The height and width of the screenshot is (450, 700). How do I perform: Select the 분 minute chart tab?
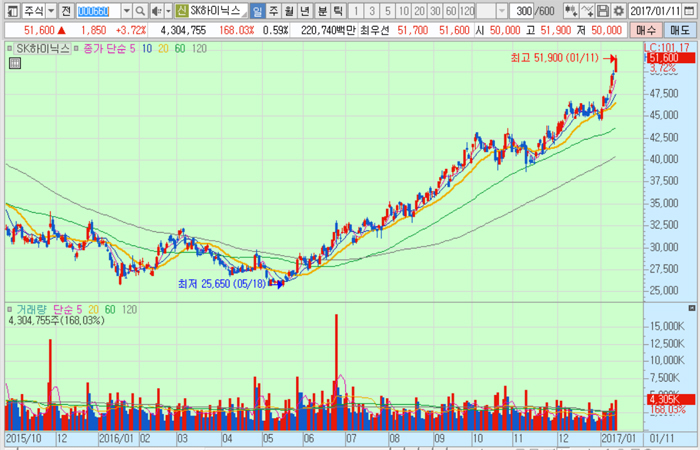point(322,10)
